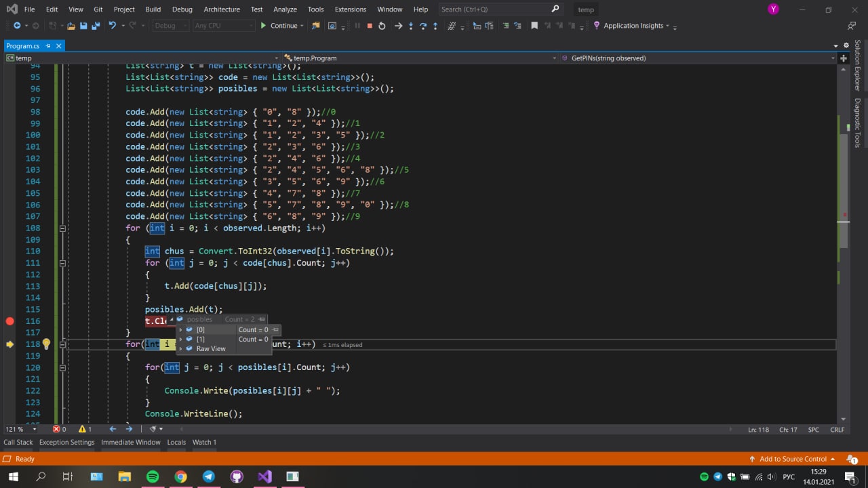Screen dimensions: 868x488
Task: Click the Uncomment selected lines icon
Action: [517, 26]
